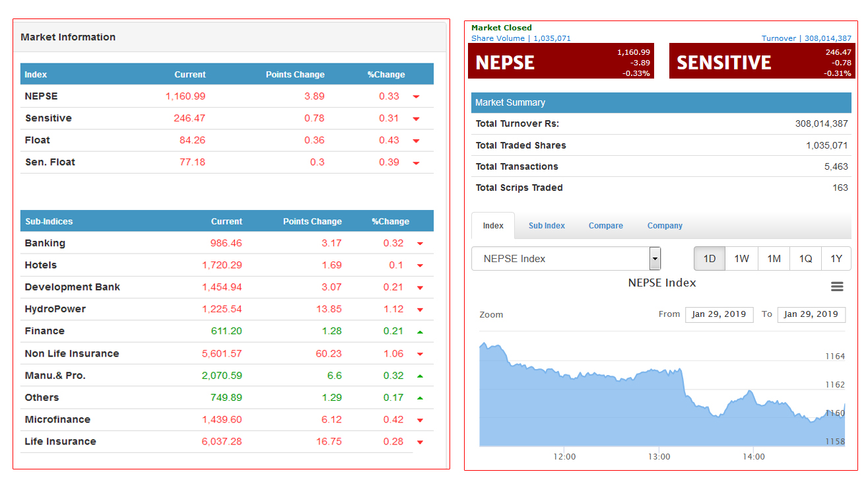The height and width of the screenshot is (480, 868).
Task: Switch to the Sub Index tab
Action: click(x=547, y=226)
